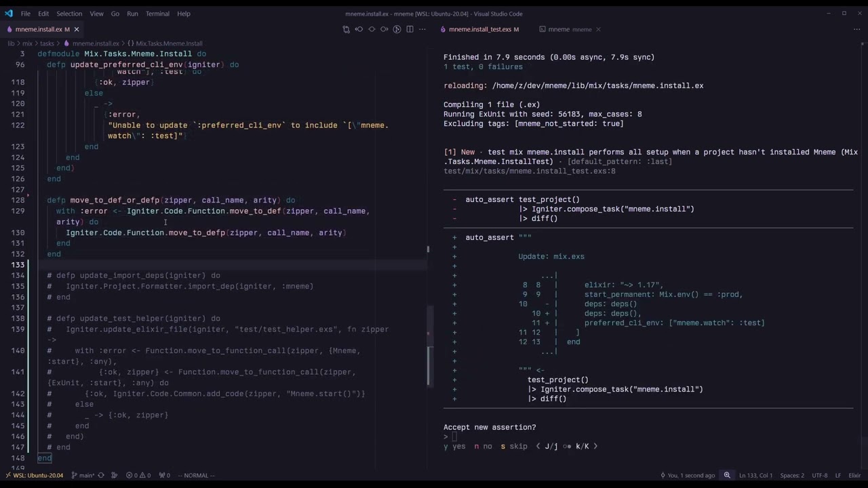Go to next change icon
The image size is (868, 488).
pos(384,29)
